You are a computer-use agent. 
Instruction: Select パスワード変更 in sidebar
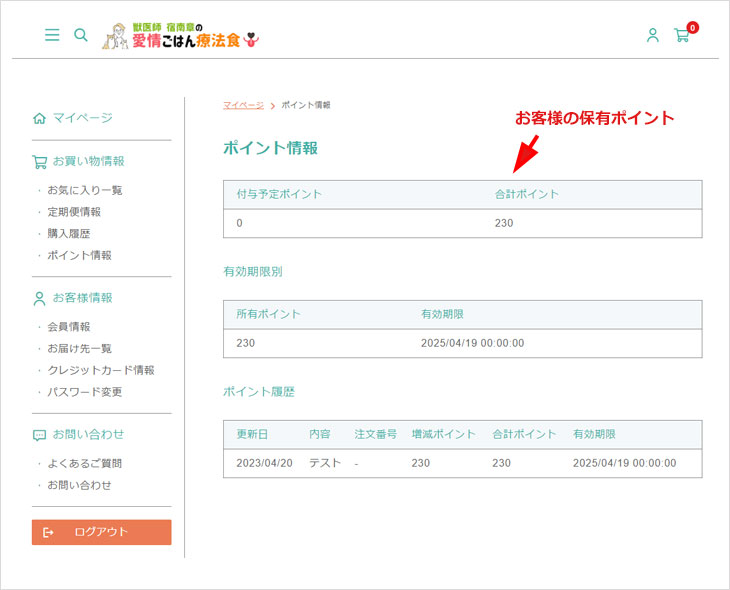pyautogui.click(x=85, y=392)
